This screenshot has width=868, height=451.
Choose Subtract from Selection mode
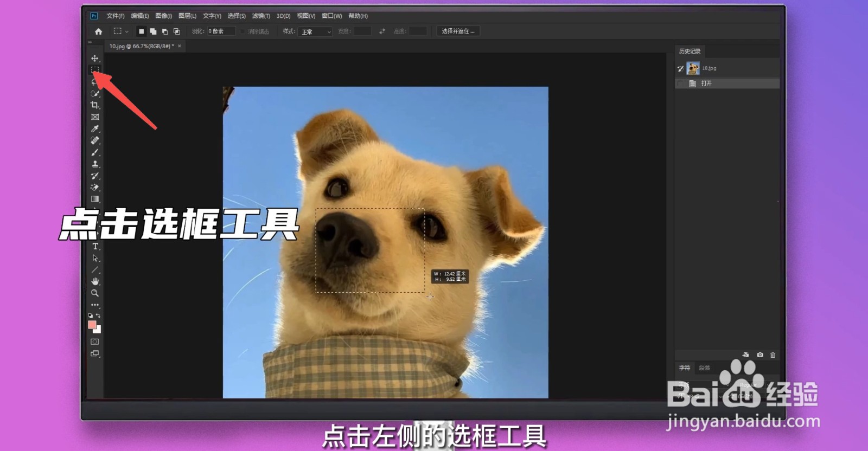click(165, 31)
